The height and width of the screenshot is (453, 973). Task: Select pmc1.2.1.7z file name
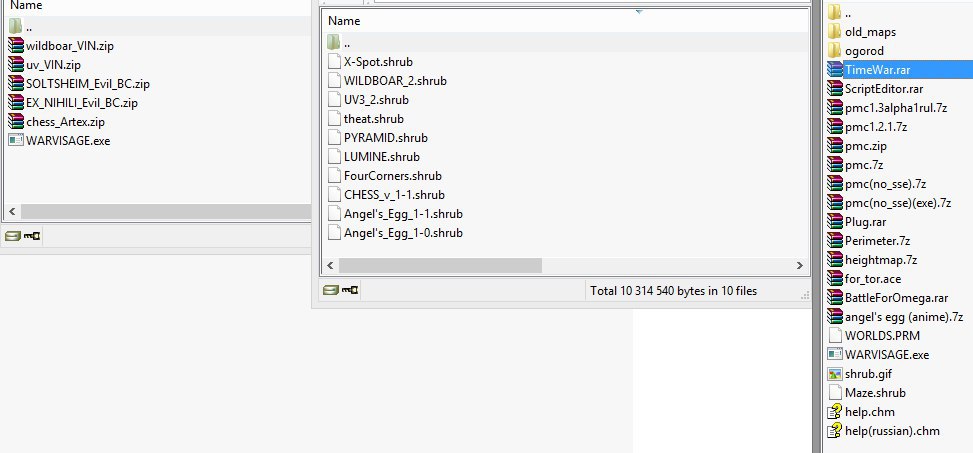[876, 127]
